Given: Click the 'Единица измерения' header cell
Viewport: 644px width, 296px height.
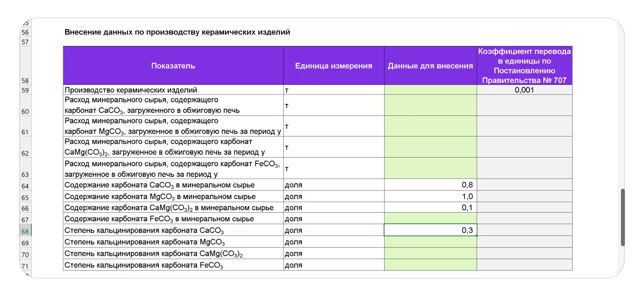Looking at the screenshot, I should pos(334,66).
